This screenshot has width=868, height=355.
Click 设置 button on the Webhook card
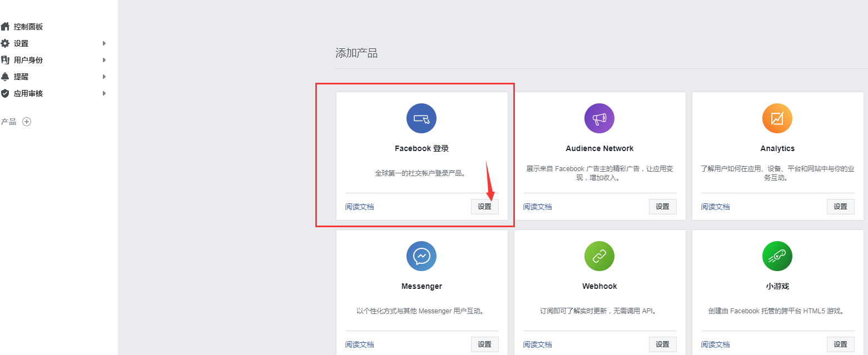point(663,344)
